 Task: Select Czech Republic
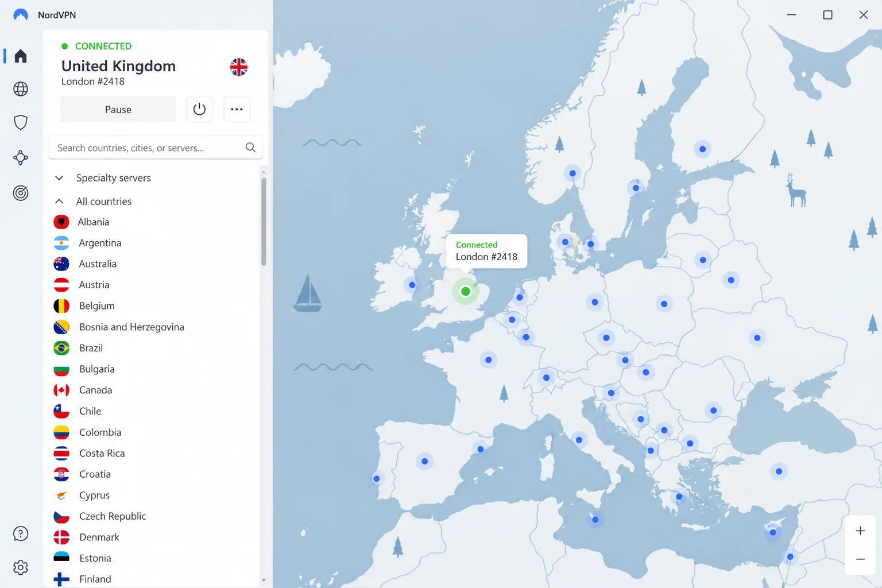point(113,516)
